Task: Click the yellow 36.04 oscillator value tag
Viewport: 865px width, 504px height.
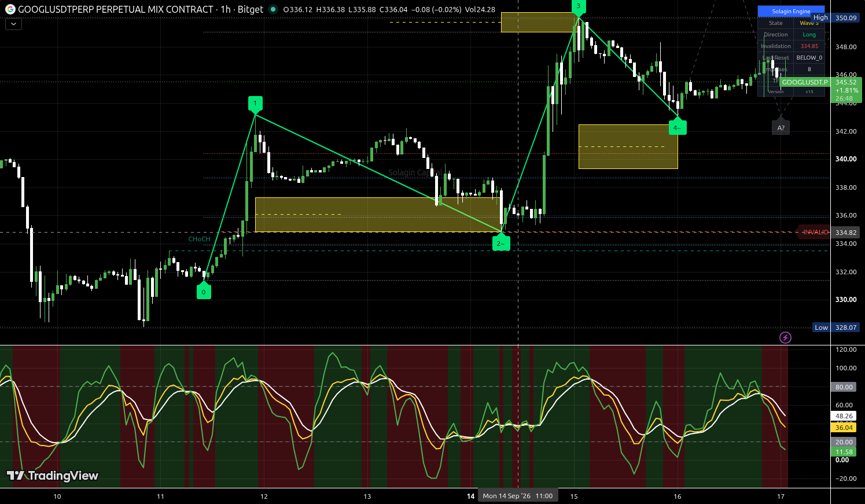Action: click(844, 428)
